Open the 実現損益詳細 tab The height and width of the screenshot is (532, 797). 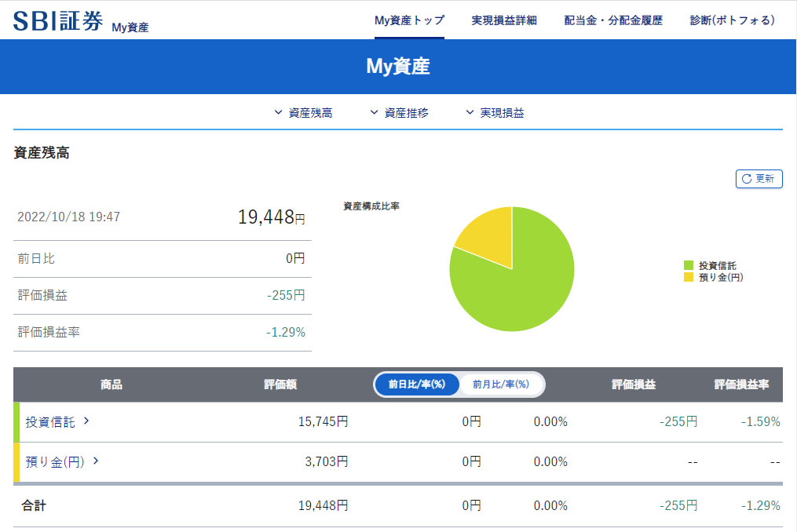click(x=504, y=20)
